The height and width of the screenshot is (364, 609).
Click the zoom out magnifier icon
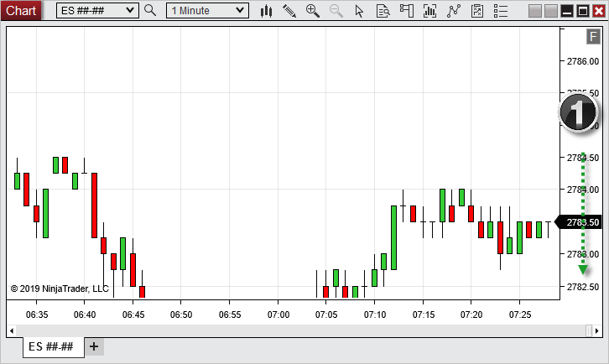(336, 11)
